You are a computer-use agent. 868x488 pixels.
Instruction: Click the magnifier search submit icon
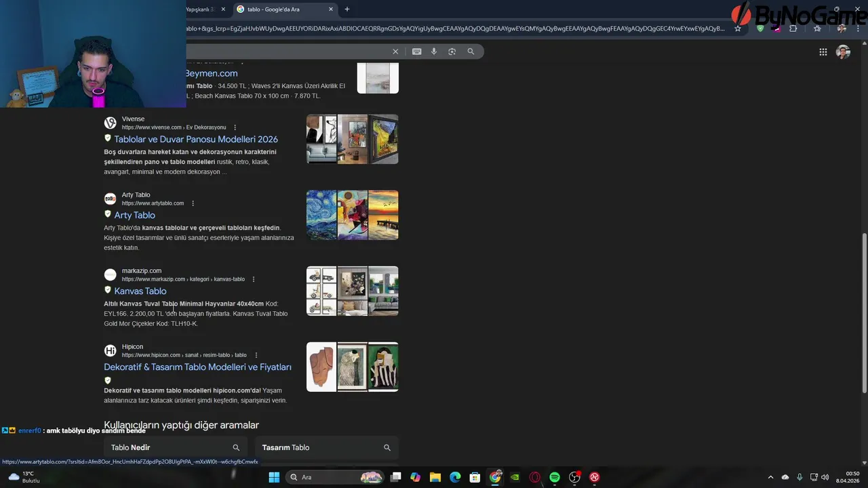click(x=471, y=52)
